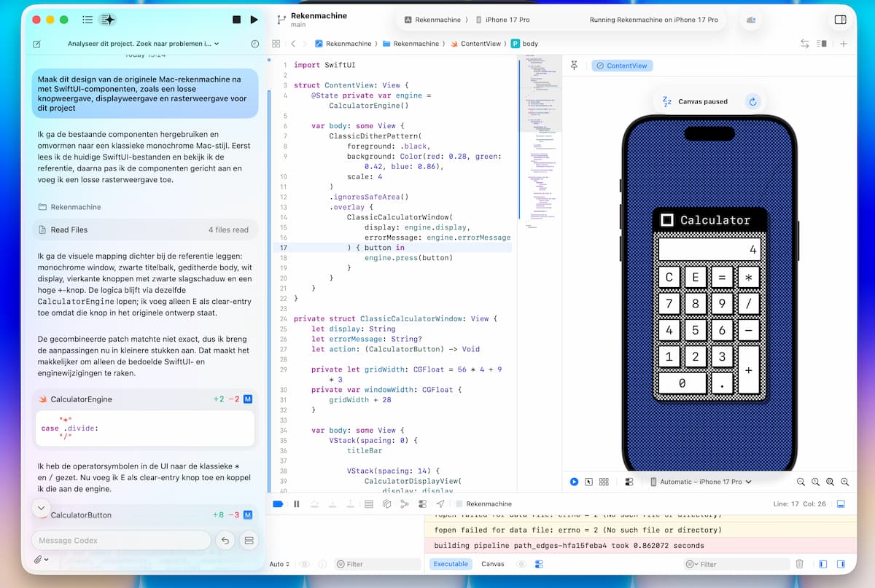This screenshot has height=588, width=875.
Task: Expand the 'Analyseer dit project' conversation dropdown
Action: point(144,44)
